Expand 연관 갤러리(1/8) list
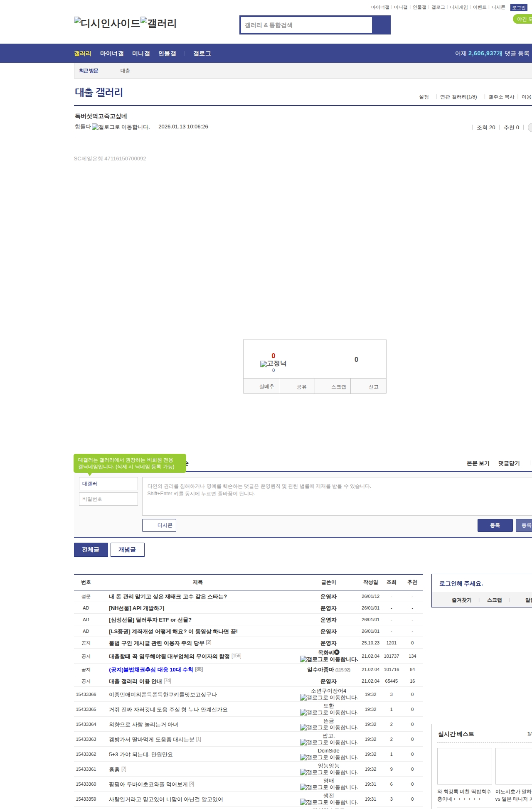532x809 pixels. point(458,97)
